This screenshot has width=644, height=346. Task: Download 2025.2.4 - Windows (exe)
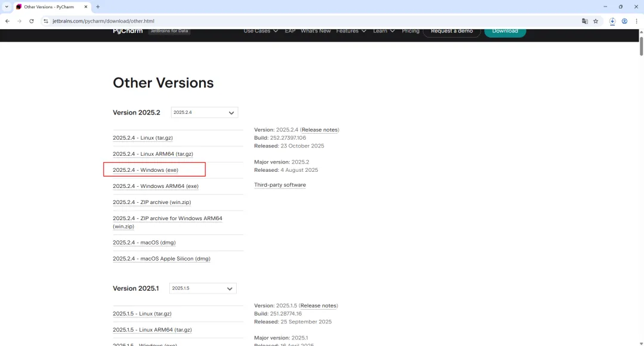145,169
